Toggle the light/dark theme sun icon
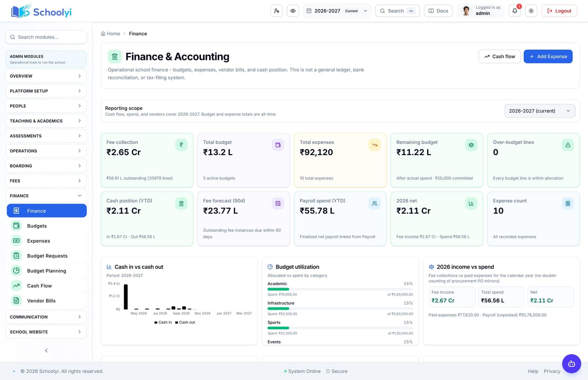The image size is (588, 380). tap(531, 11)
